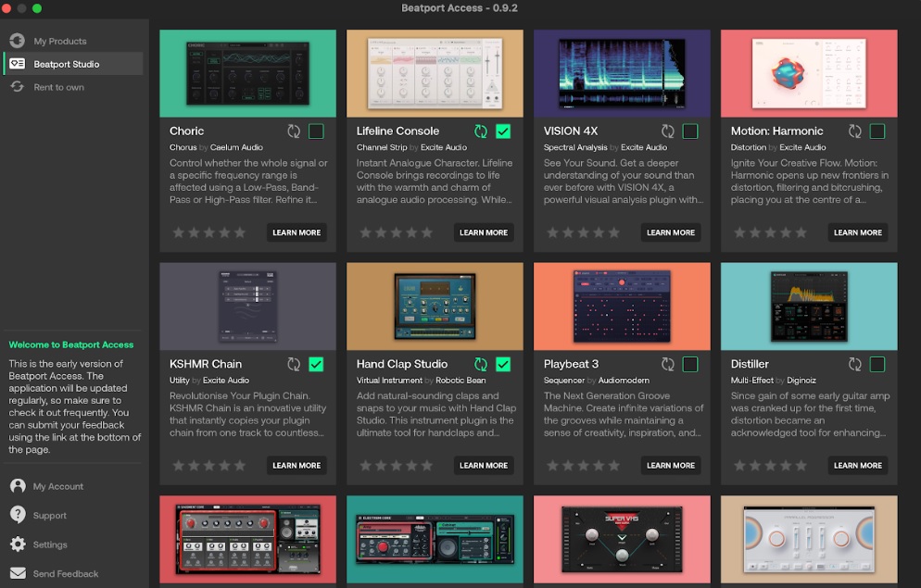The height and width of the screenshot is (588, 921).
Task: Click the My Products sidebar icon
Action: [x=17, y=41]
